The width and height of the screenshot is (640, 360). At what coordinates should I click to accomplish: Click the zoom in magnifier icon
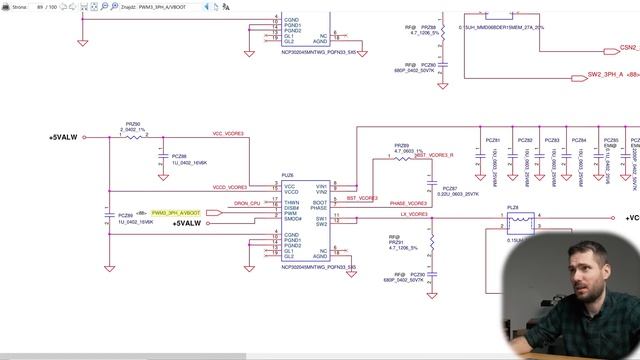pyautogui.click(x=114, y=7)
